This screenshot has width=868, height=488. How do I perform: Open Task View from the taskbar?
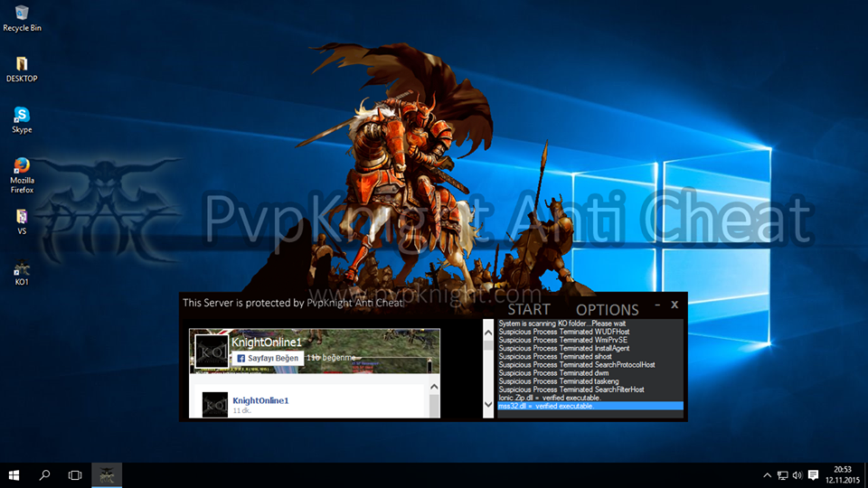click(x=75, y=474)
